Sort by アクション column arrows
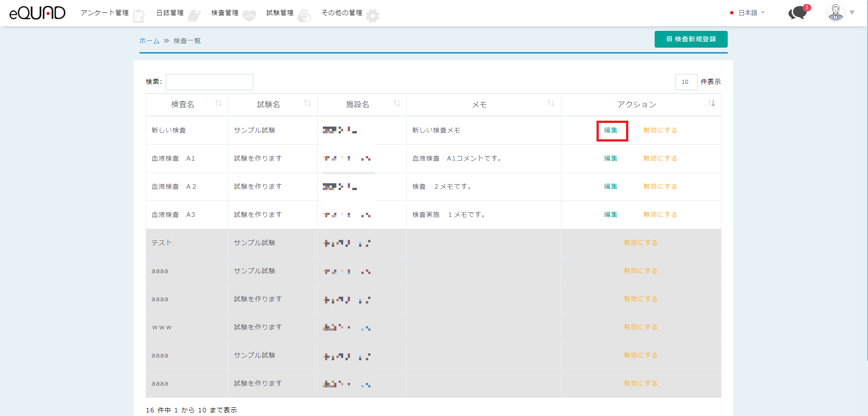Screen dimensions: 868x416 [711, 103]
